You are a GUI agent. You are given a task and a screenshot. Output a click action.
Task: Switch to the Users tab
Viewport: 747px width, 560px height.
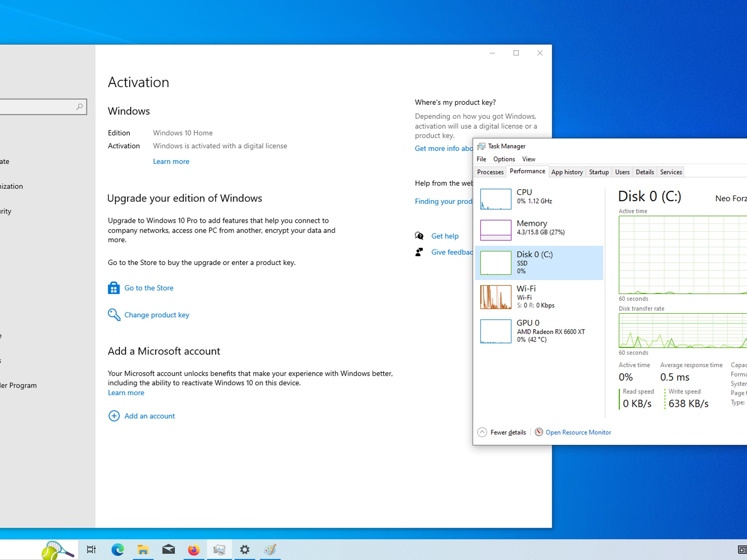click(622, 172)
